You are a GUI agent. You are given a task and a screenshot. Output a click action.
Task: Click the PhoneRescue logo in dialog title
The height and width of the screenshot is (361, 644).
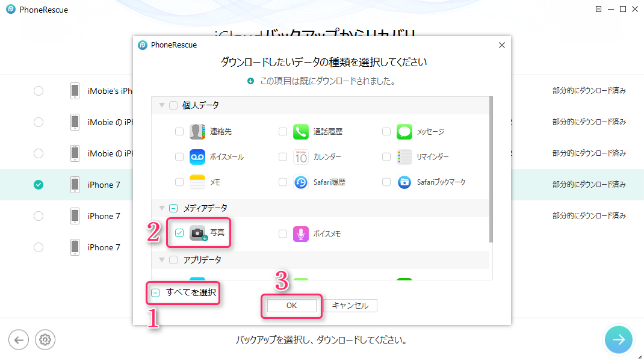pyautogui.click(x=143, y=45)
